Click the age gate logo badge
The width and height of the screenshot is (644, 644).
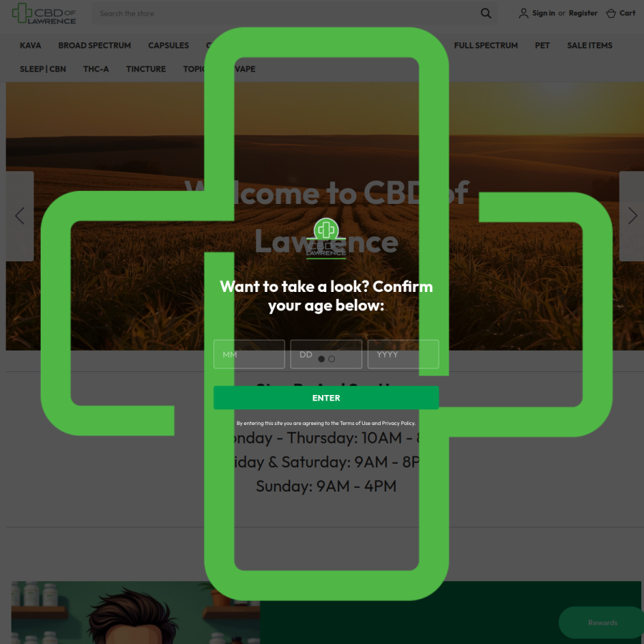pyautogui.click(x=326, y=238)
